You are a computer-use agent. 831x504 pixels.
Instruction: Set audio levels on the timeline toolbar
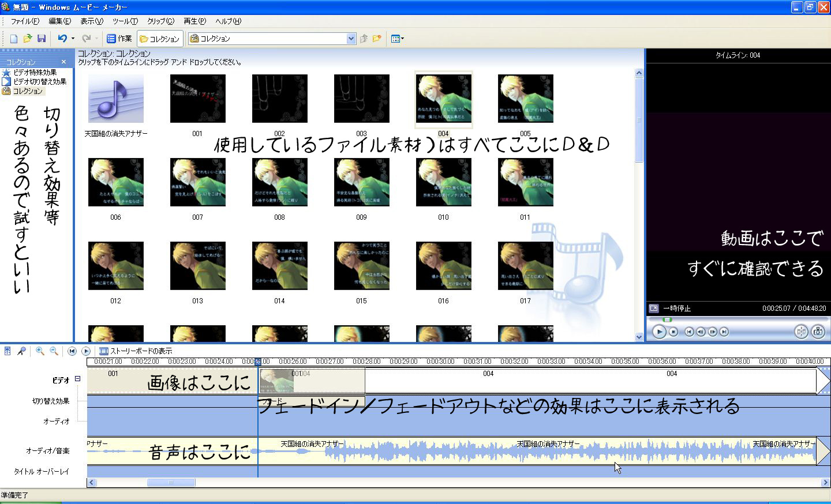pyautogui.click(x=8, y=351)
